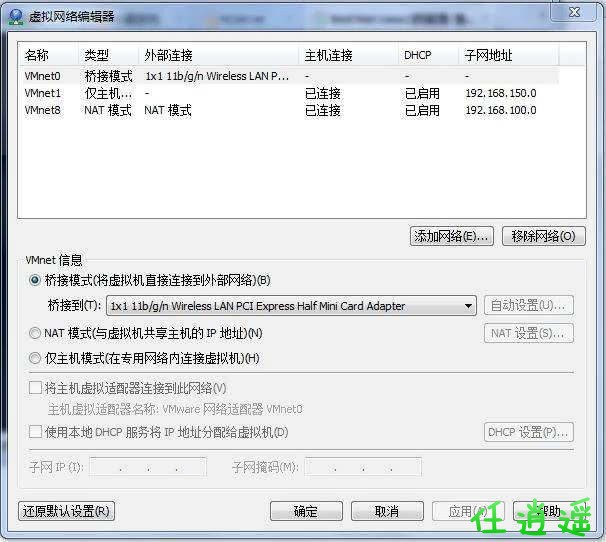Select NAT 模式 radio option
The image size is (606, 542).
(x=35, y=333)
